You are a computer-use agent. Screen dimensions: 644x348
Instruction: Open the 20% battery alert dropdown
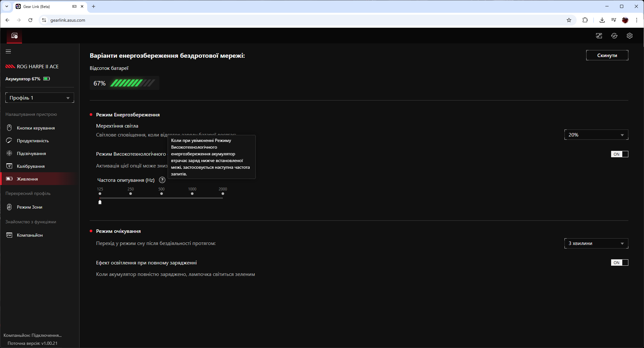(596, 135)
